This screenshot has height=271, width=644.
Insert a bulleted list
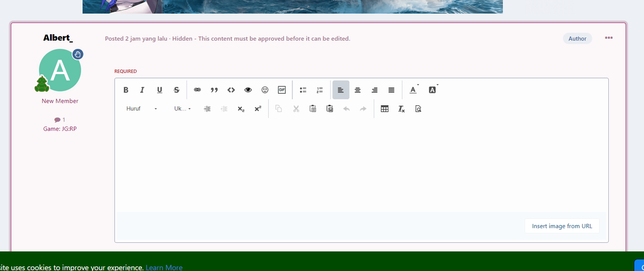coord(303,90)
